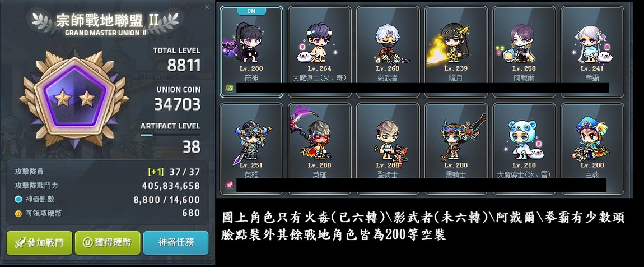Click the green icon on 箭神 card
644x267 pixels.
click(x=230, y=88)
